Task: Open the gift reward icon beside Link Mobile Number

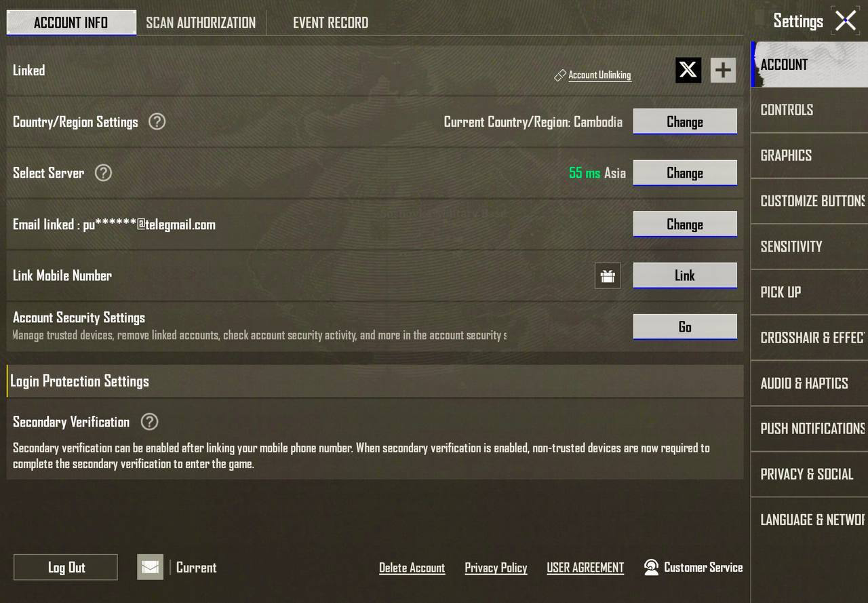Action: coord(608,275)
